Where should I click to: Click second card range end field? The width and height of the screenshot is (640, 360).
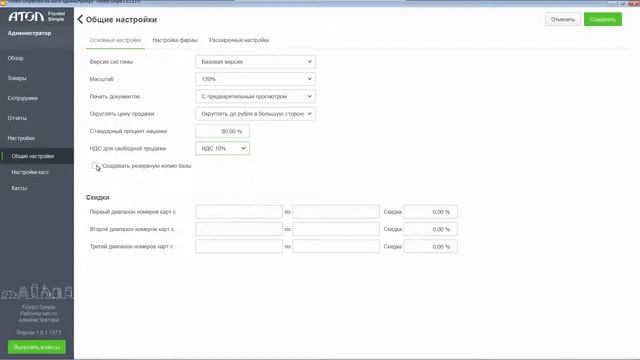[336, 229]
